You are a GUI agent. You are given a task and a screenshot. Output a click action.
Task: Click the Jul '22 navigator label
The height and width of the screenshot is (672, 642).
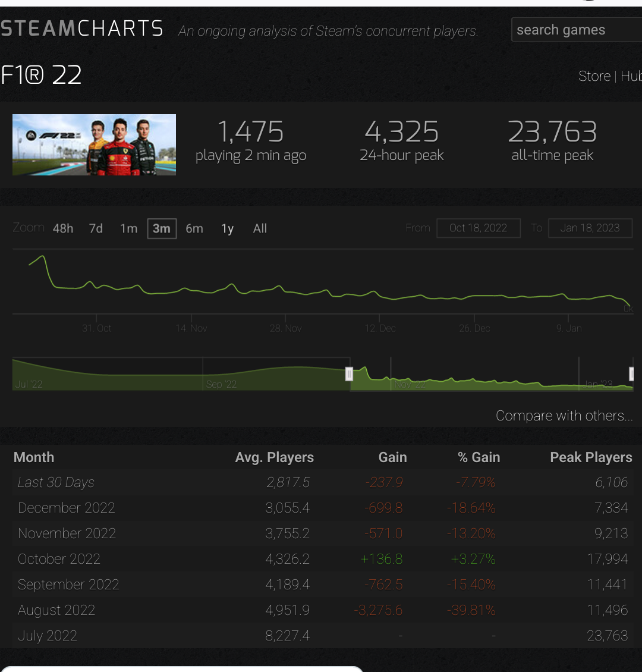(x=29, y=384)
